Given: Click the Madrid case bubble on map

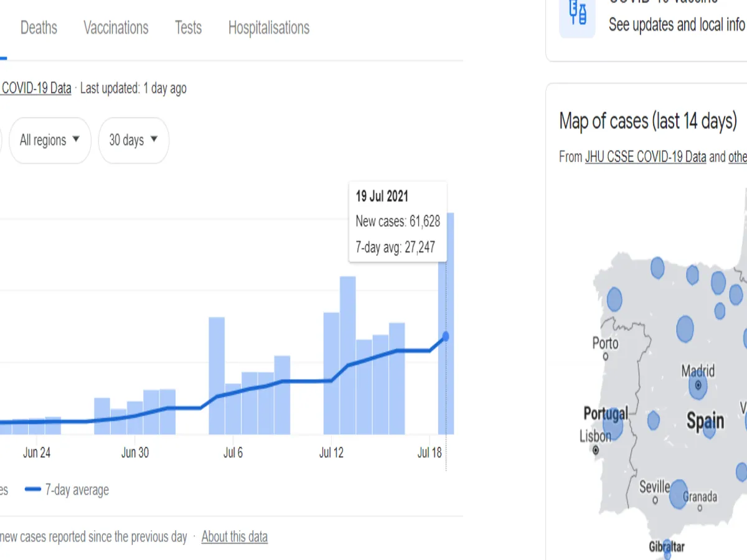Looking at the screenshot, I should click(698, 386).
